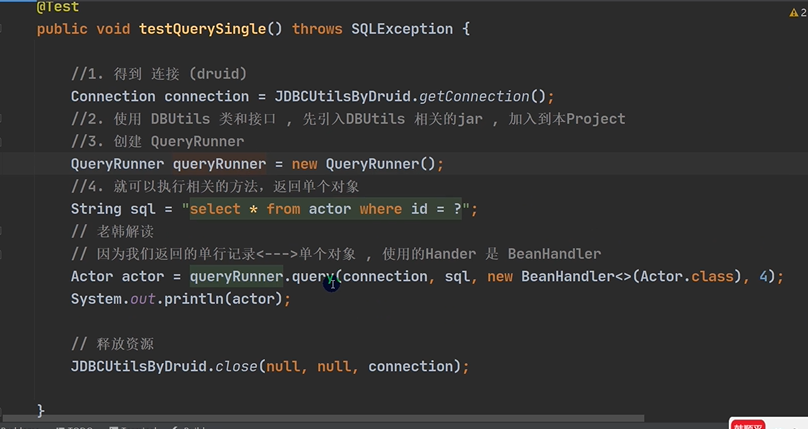Image resolution: width=808 pixels, height=429 pixels.
Task: Click the numeric argument 4
Action: click(763, 277)
